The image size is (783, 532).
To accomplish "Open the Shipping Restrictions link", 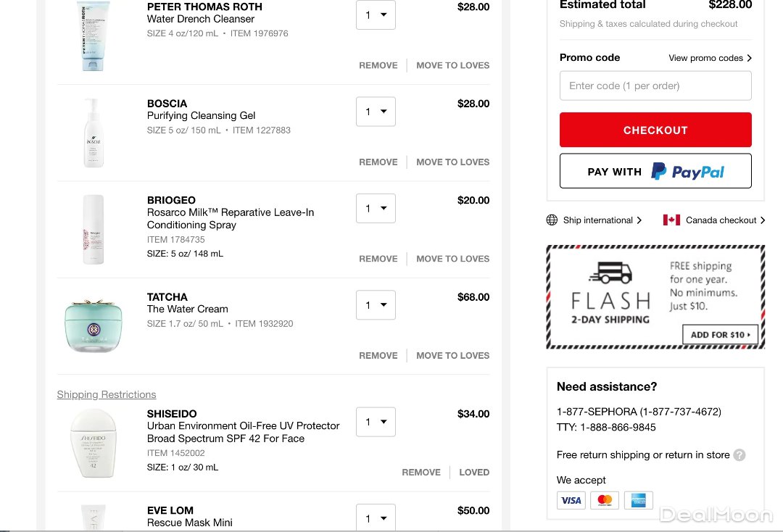I will (107, 394).
